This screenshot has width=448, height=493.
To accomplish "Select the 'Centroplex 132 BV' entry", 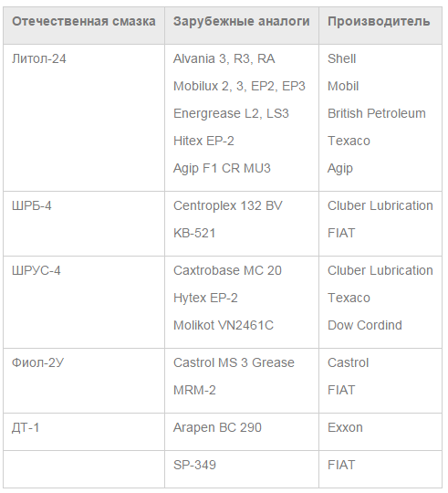I will click(228, 206).
